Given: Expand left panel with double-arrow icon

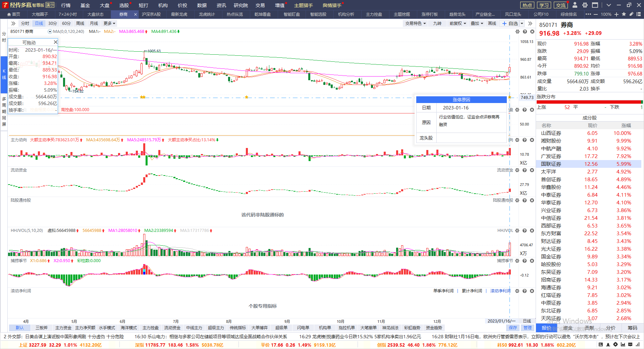Looking at the screenshot, I should (13, 23).
